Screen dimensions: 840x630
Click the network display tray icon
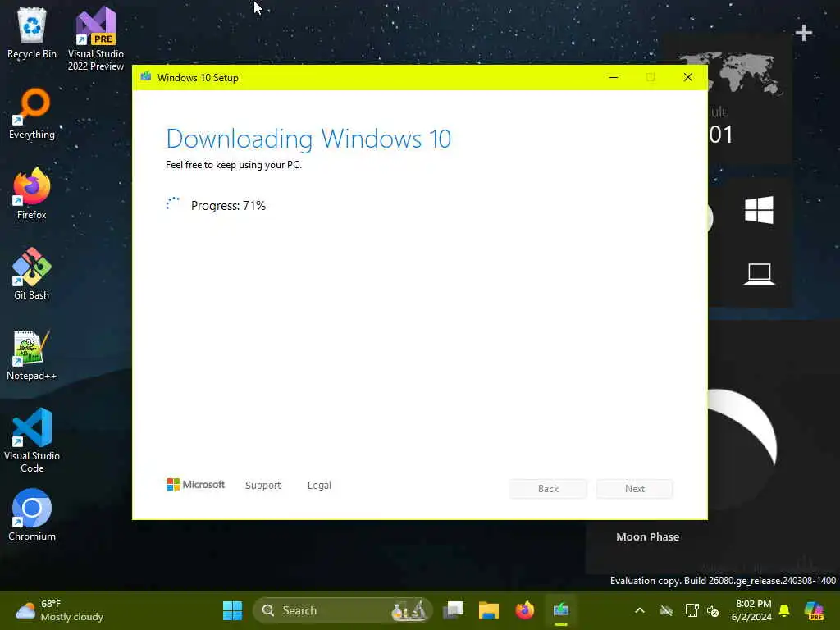tap(692, 610)
